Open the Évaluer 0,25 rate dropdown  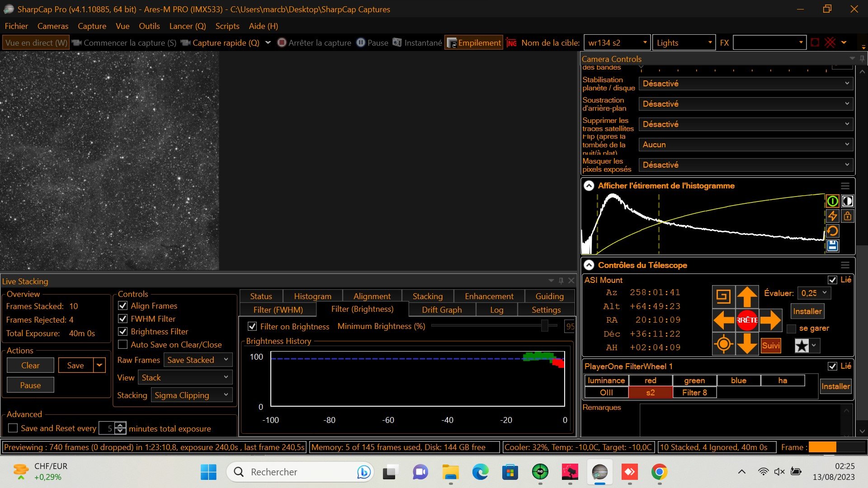[x=814, y=293]
